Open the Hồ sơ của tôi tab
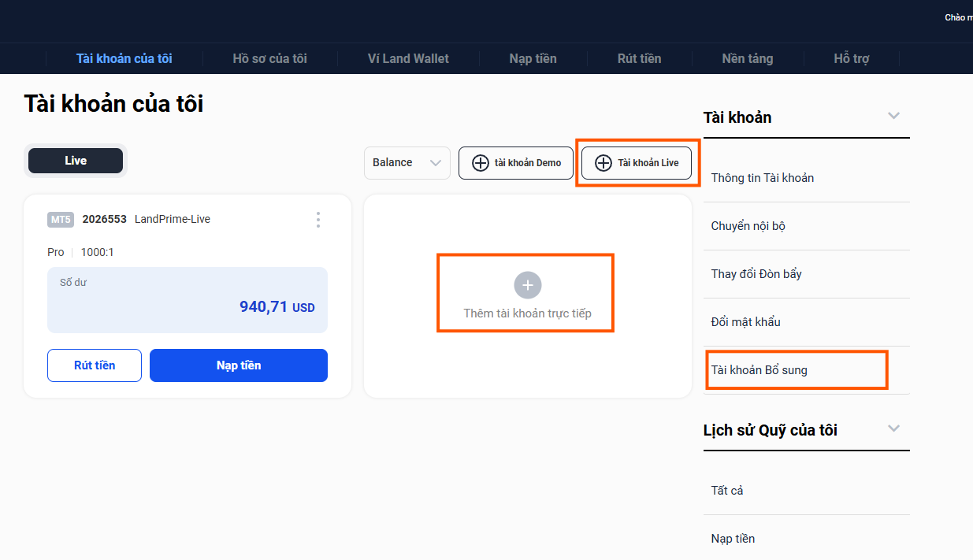Image resolution: width=973 pixels, height=560 pixels. pos(269,58)
